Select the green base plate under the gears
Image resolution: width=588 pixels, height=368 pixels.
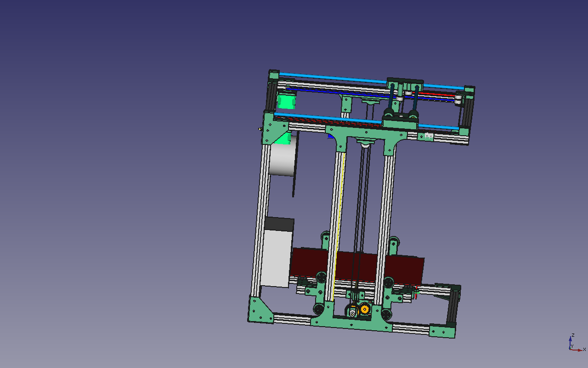pyautogui.click(x=351, y=322)
